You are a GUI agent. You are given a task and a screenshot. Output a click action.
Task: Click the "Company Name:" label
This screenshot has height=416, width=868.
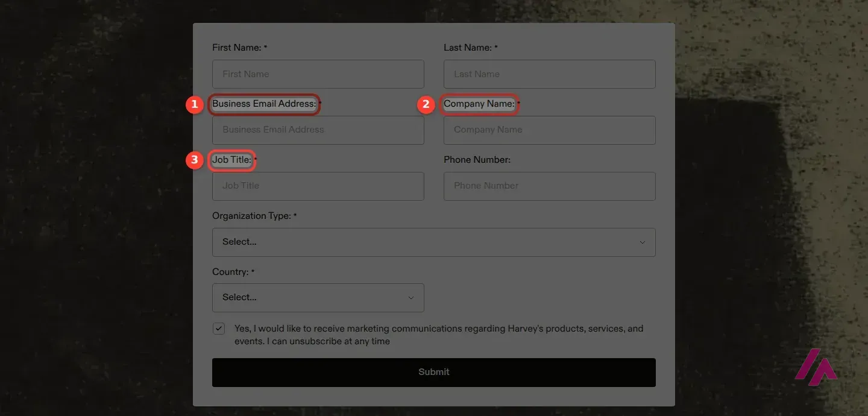[x=479, y=104]
